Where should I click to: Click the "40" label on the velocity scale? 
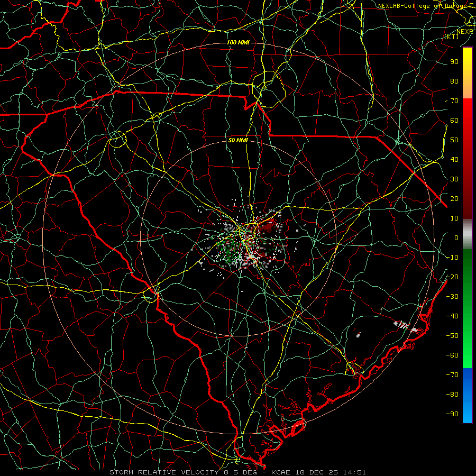(x=454, y=159)
